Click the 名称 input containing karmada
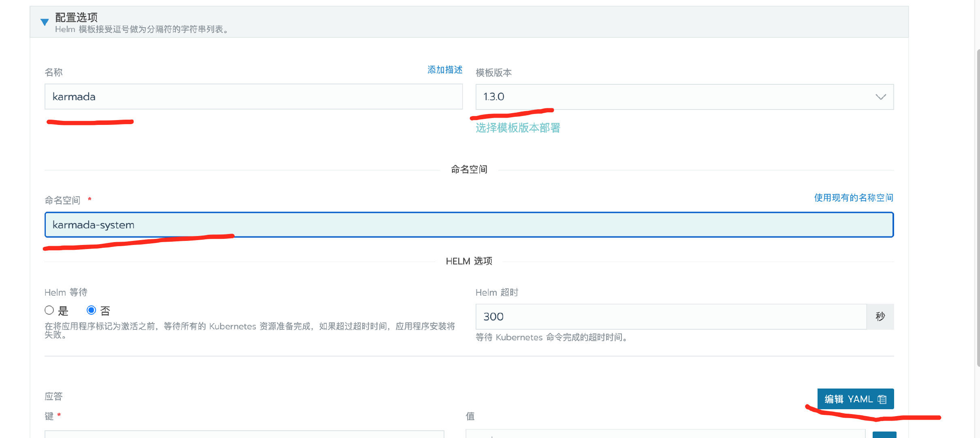 pos(254,97)
